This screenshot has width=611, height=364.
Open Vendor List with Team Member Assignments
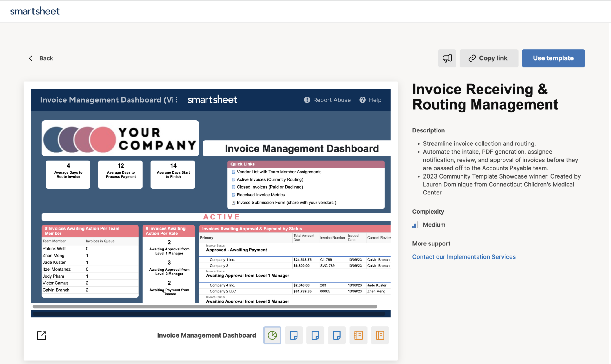(x=279, y=172)
